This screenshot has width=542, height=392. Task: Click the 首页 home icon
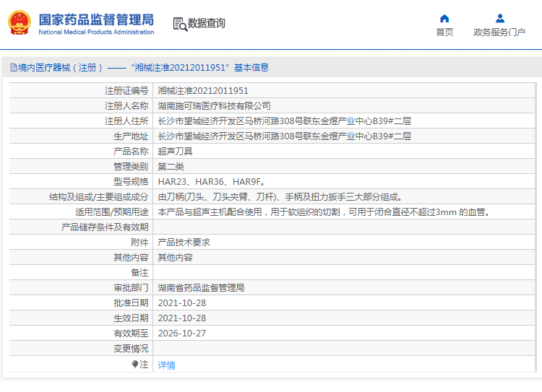click(444, 18)
